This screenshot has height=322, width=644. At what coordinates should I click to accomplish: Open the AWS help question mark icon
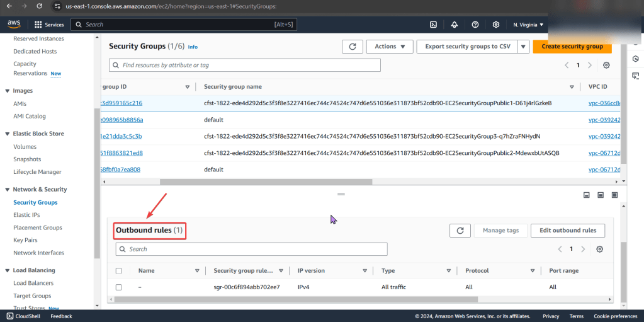click(x=475, y=25)
